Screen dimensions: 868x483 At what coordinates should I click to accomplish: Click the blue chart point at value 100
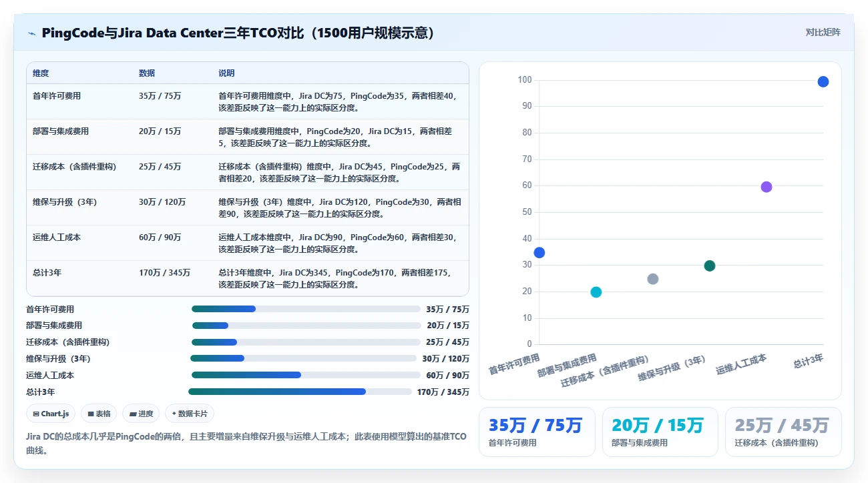point(823,81)
